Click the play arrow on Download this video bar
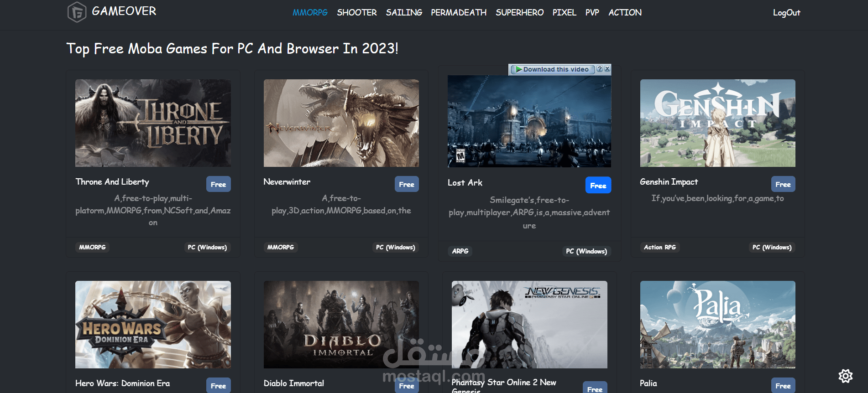The width and height of the screenshot is (868, 393). point(518,69)
